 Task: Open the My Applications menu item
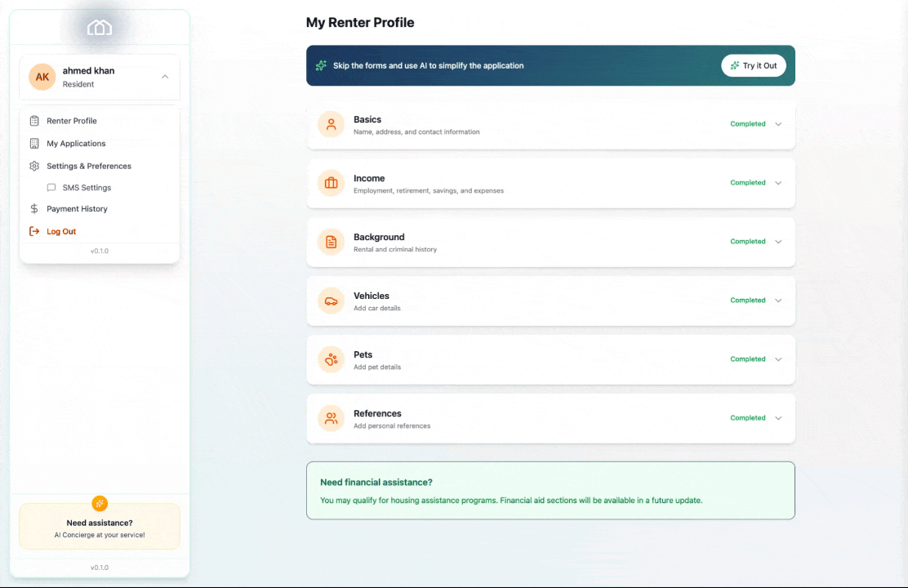pos(76,143)
